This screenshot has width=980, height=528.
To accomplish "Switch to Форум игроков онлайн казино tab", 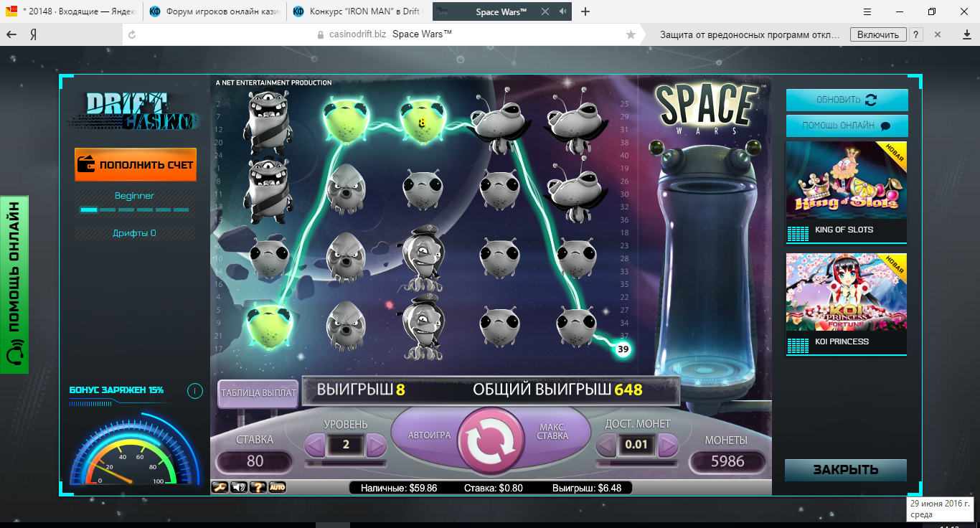I will (214, 11).
